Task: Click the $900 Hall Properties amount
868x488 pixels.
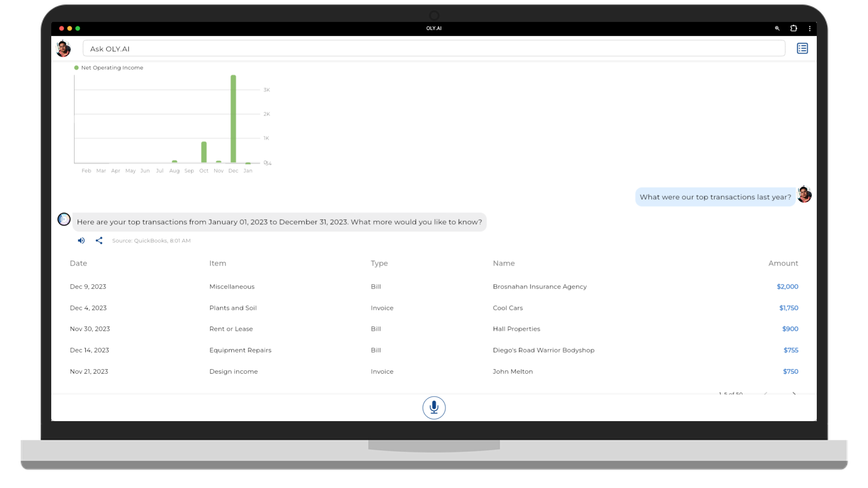Action: [790, 329]
